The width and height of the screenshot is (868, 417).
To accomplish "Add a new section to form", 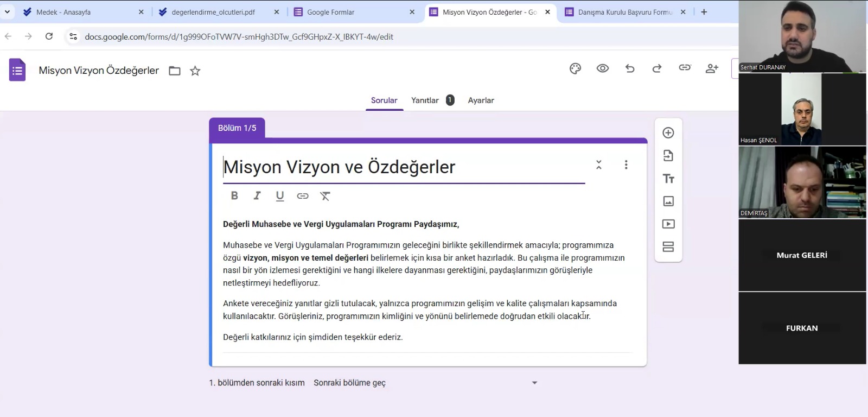I will (668, 247).
